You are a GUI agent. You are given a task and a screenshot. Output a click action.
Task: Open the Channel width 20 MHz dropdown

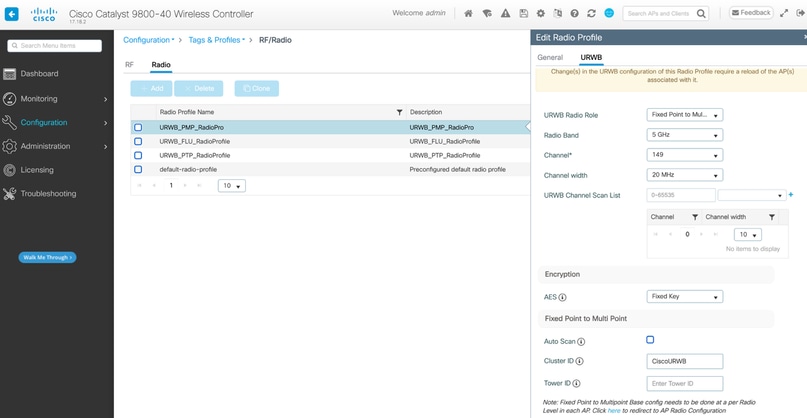685,175
